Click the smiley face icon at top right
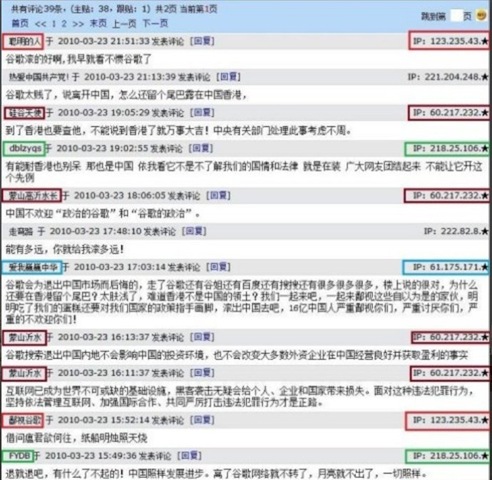Screen dimensions: 492x480 pyautogui.click(x=481, y=15)
